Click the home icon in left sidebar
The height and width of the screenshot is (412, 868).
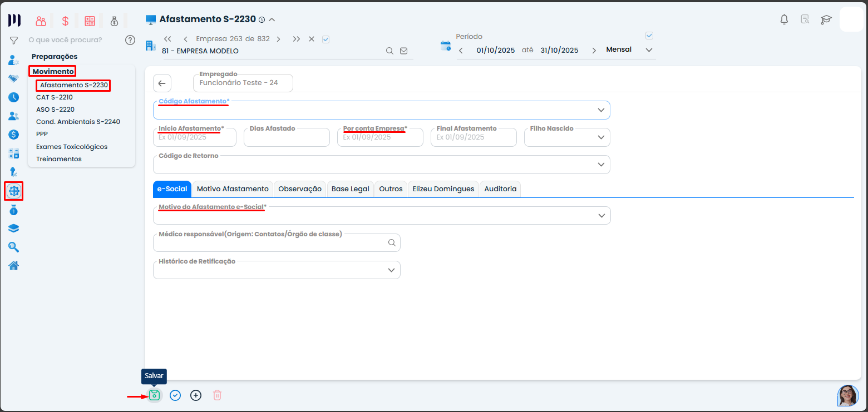14,265
